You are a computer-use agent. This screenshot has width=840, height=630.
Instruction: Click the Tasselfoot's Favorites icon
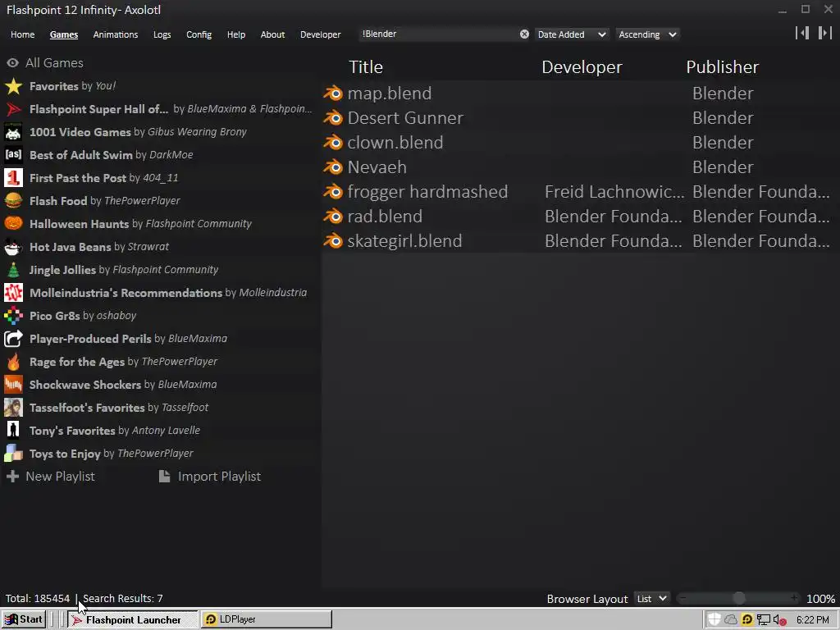[x=13, y=408]
